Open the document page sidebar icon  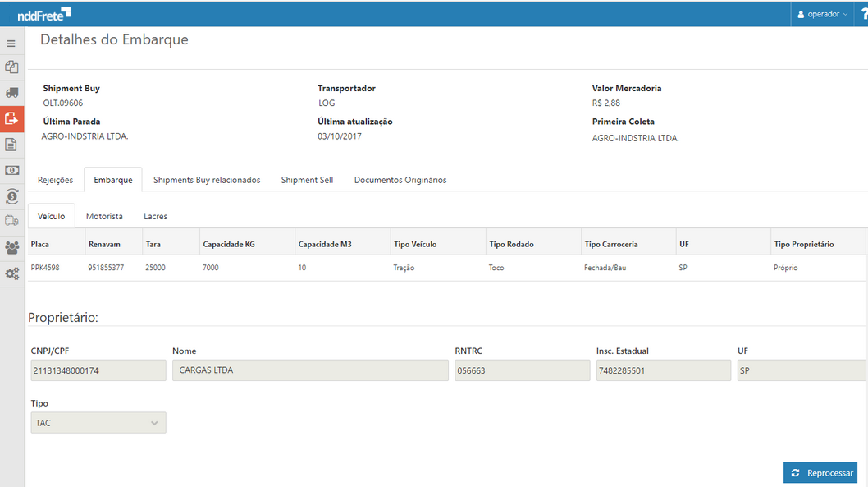[x=11, y=145]
